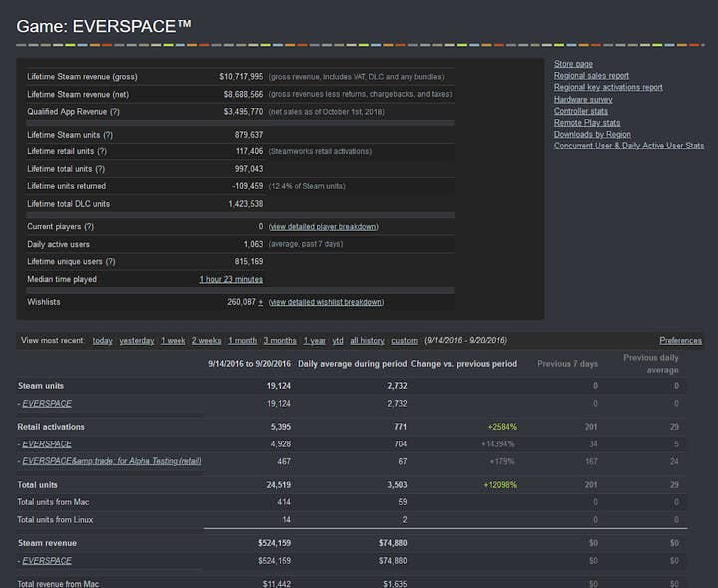Screen dimensions: 718x588
Task: Open Downloads by Region link
Action: tap(592, 134)
